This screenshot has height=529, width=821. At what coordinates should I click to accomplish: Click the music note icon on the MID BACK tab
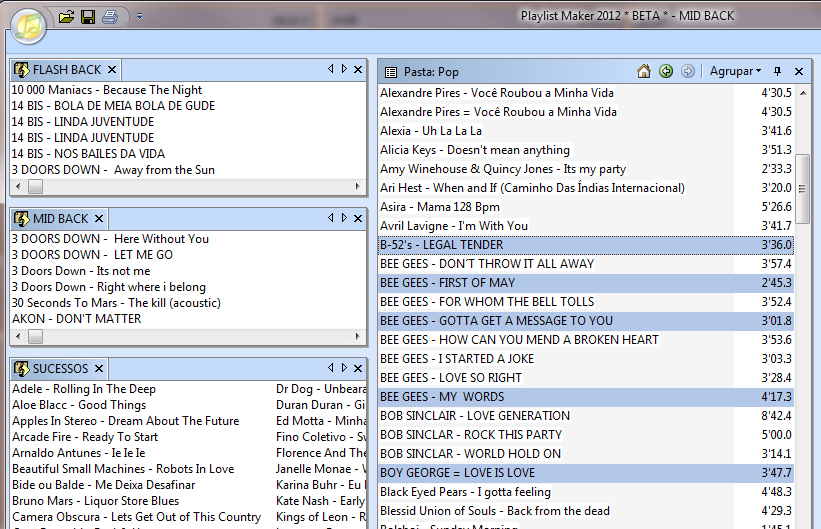pyautogui.click(x=21, y=218)
